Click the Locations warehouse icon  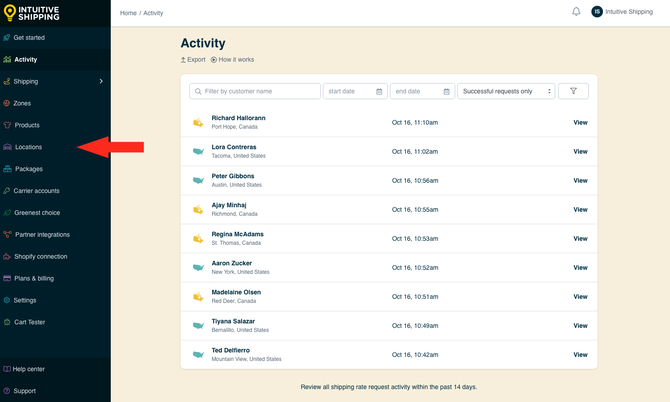click(x=7, y=147)
